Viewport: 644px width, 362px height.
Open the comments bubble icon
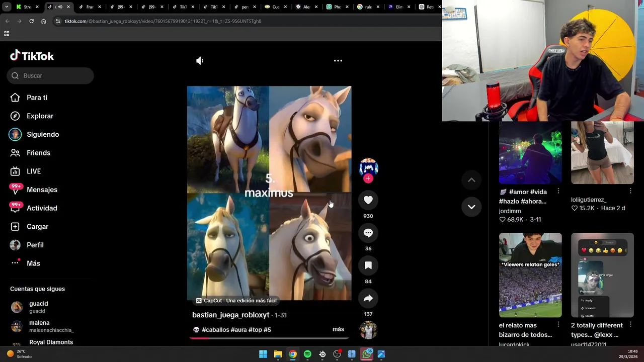[368, 233]
